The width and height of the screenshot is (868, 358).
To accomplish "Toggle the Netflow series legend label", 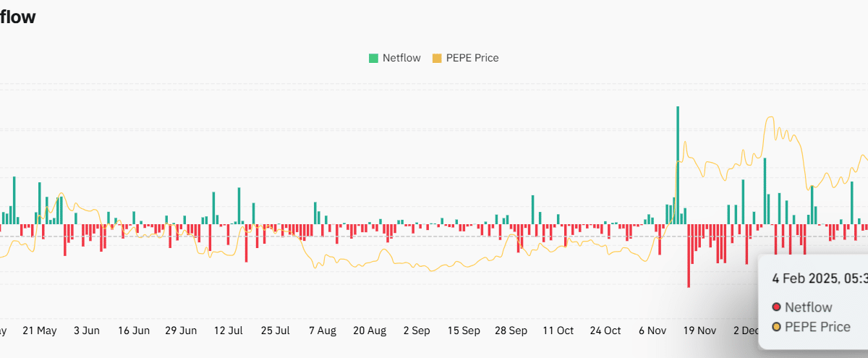I will click(401, 58).
